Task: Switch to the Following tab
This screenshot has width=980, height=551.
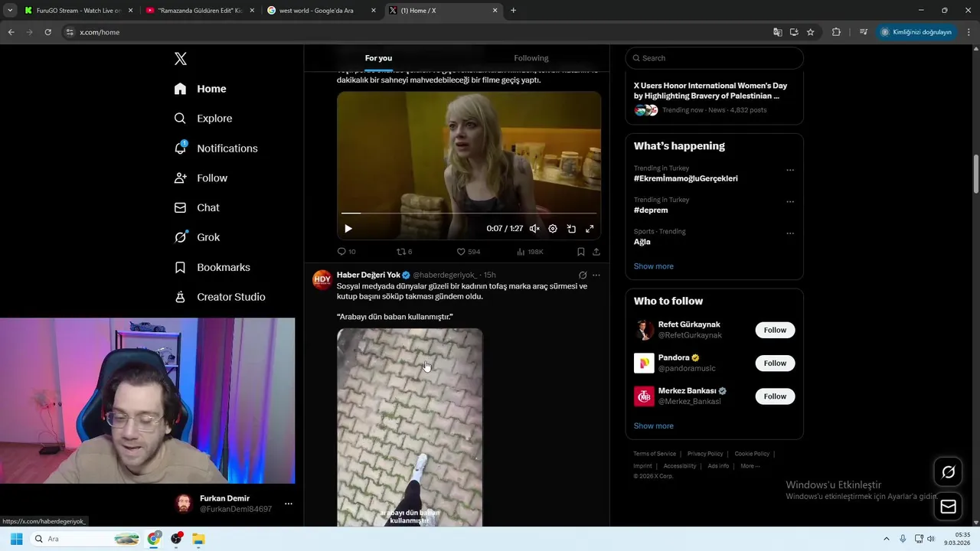Action: click(531, 58)
